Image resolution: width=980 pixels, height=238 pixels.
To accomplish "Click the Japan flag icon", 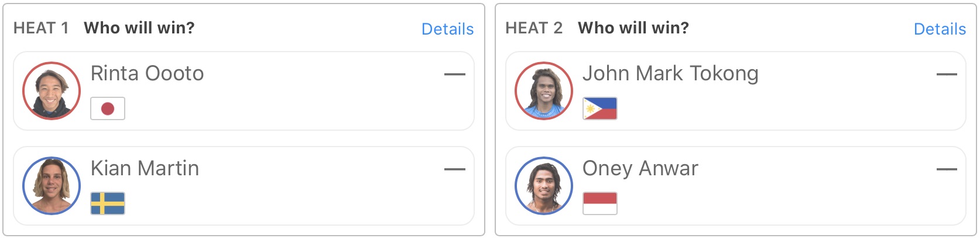I will click(108, 108).
